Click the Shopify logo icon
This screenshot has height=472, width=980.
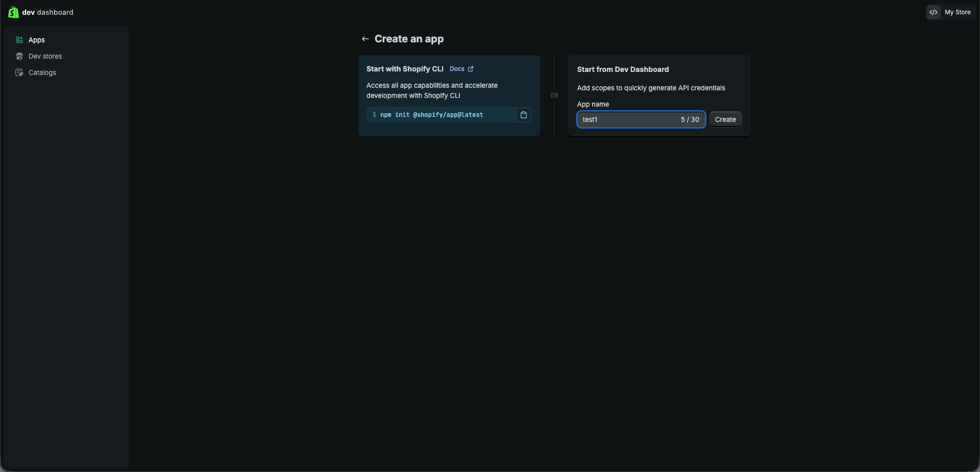pos(13,12)
